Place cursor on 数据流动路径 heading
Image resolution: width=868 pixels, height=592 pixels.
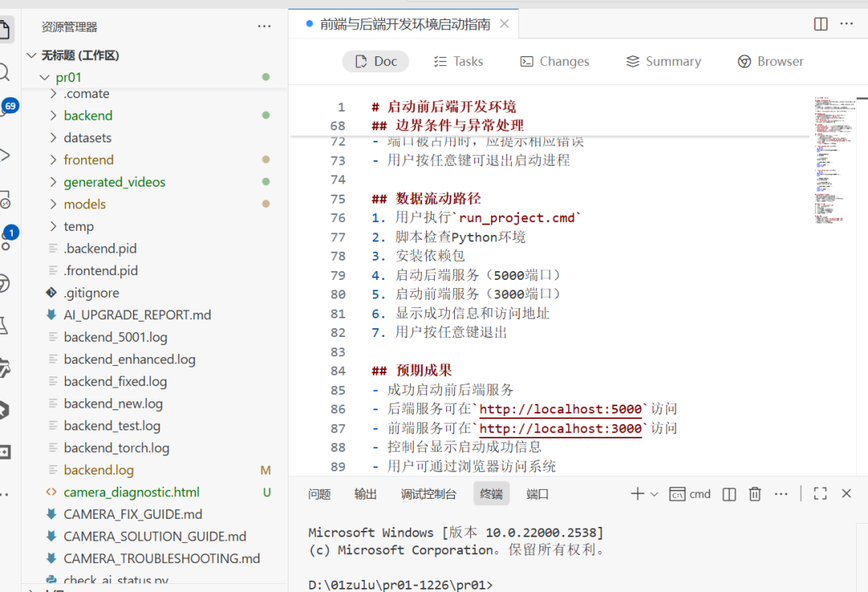(426, 199)
